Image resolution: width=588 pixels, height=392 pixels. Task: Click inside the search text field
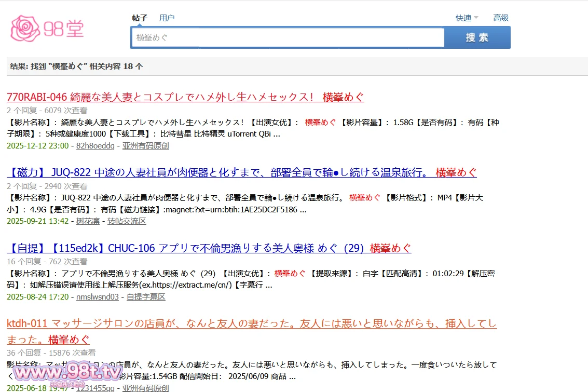coord(287,38)
